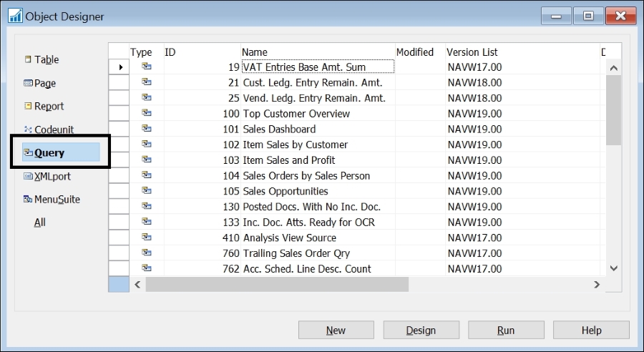The image size is (644, 352).
Task: Switch to the MenuSuite object list
Action: click(57, 199)
